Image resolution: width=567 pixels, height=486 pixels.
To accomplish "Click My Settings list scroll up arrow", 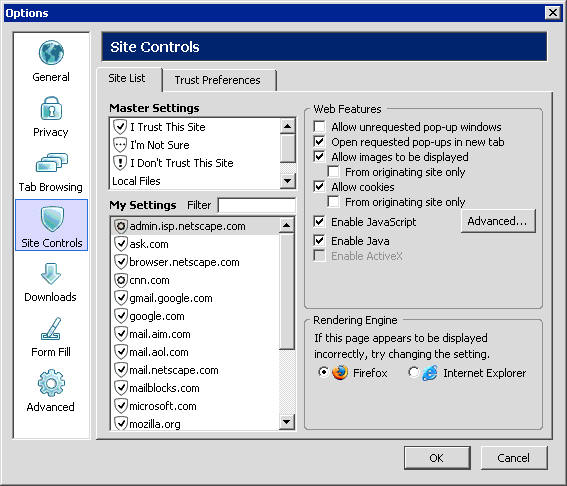I will coord(287,225).
